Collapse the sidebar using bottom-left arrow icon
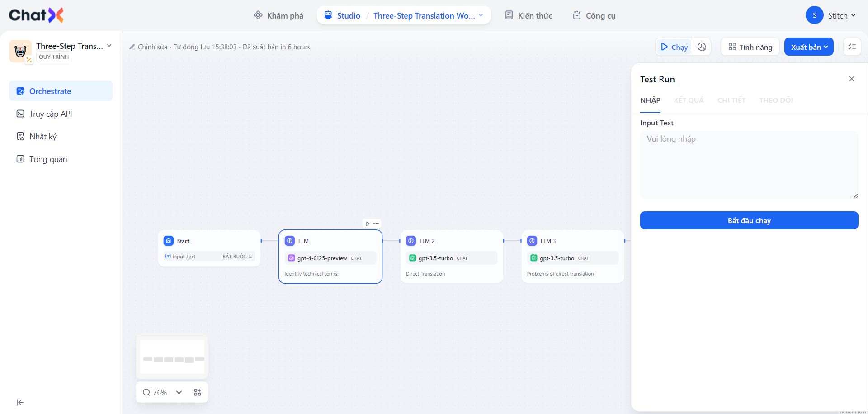This screenshot has height=414, width=868. click(20, 403)
